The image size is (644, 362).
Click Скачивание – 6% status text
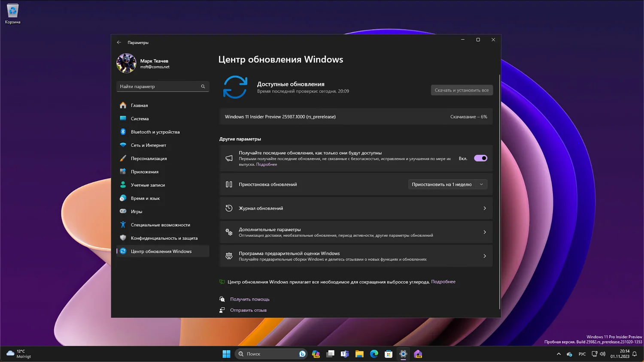click(468, 117)
